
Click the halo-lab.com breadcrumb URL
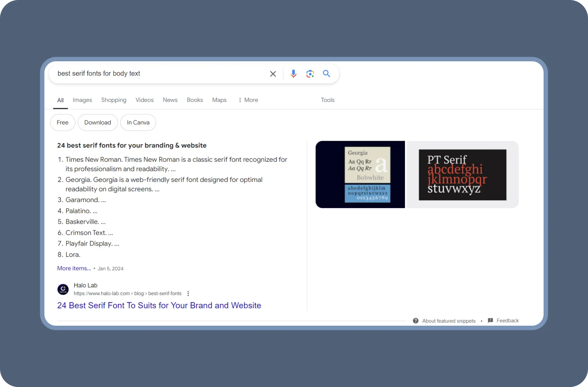click(127, 294)
